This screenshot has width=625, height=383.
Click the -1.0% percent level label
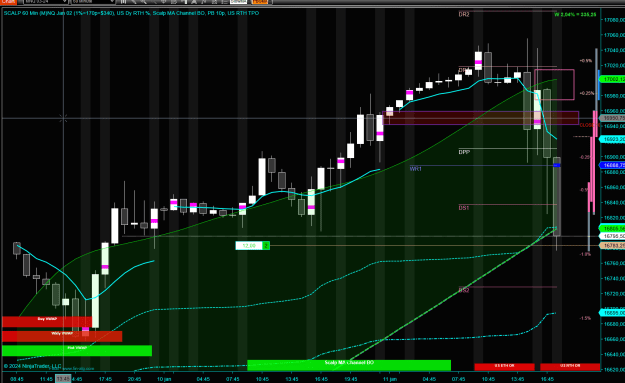(x=585, y=254)
